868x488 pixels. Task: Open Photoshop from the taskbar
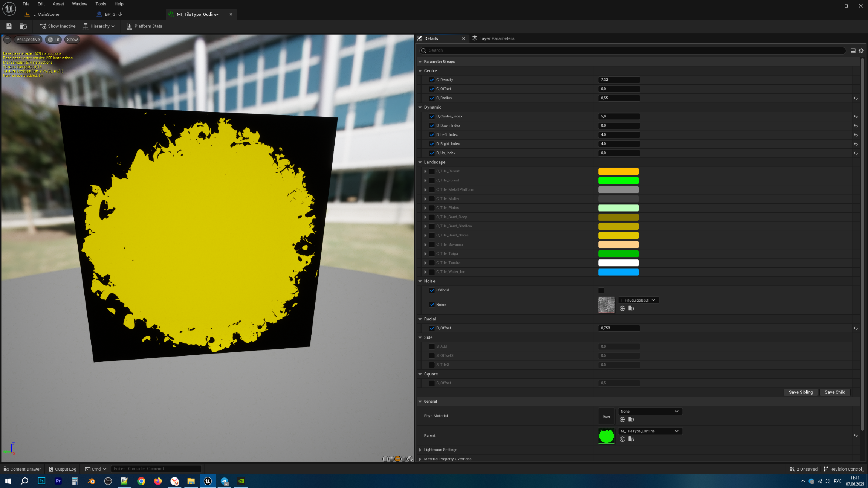click(x=41, y=481)
